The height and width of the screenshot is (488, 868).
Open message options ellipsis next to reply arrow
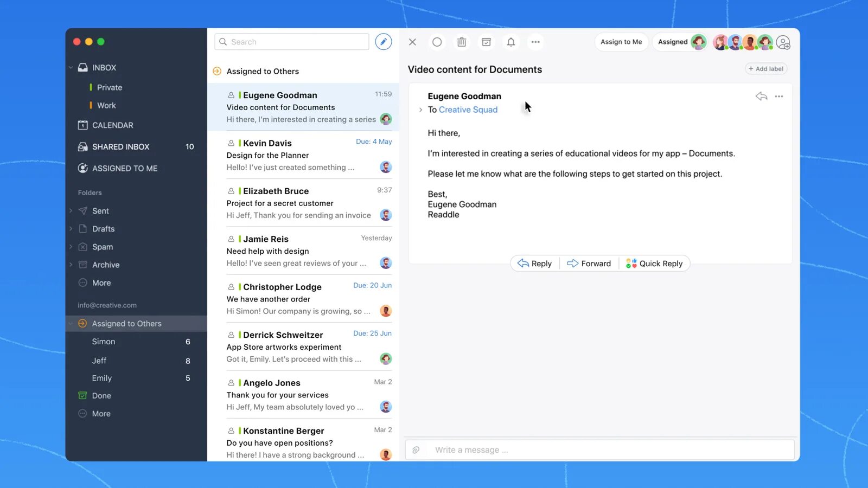pos(779,96)
